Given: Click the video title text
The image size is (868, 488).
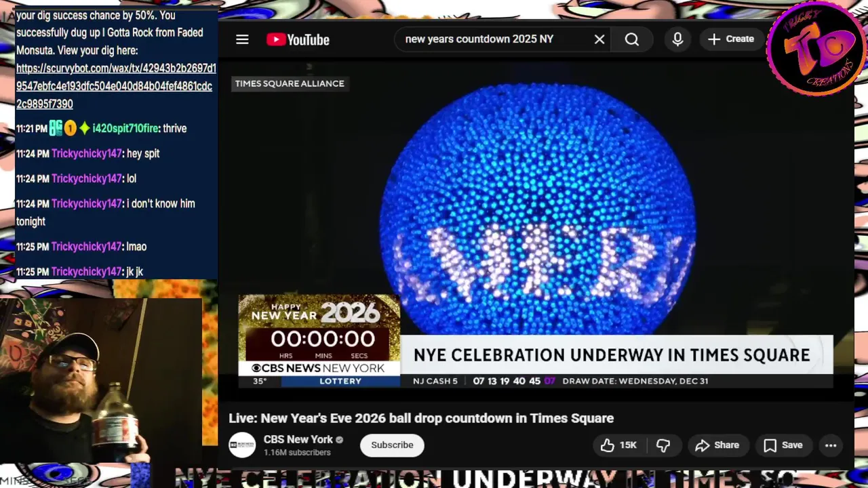Looking at the screenshot, I should pos(421,418).
